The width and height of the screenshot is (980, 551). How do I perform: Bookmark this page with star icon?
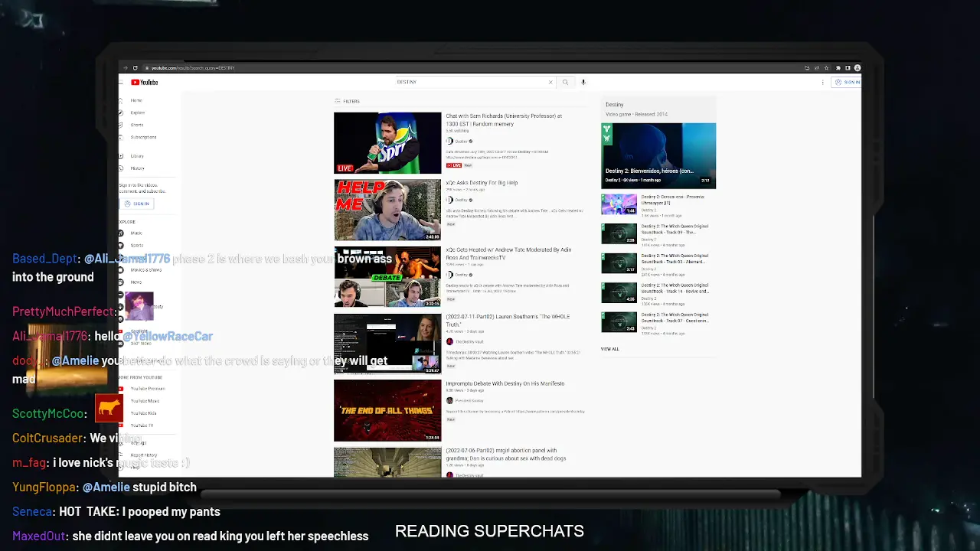point(827,68)
